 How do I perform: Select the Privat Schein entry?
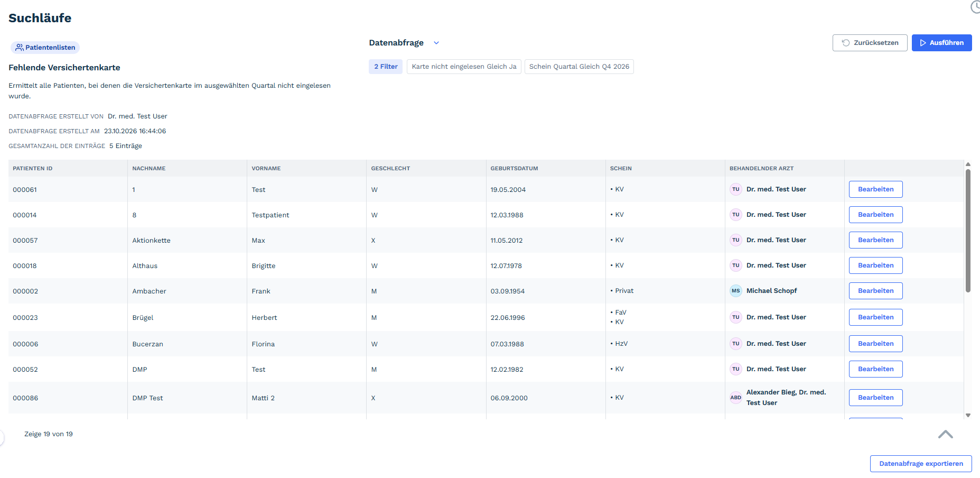(x=624, y=291)
